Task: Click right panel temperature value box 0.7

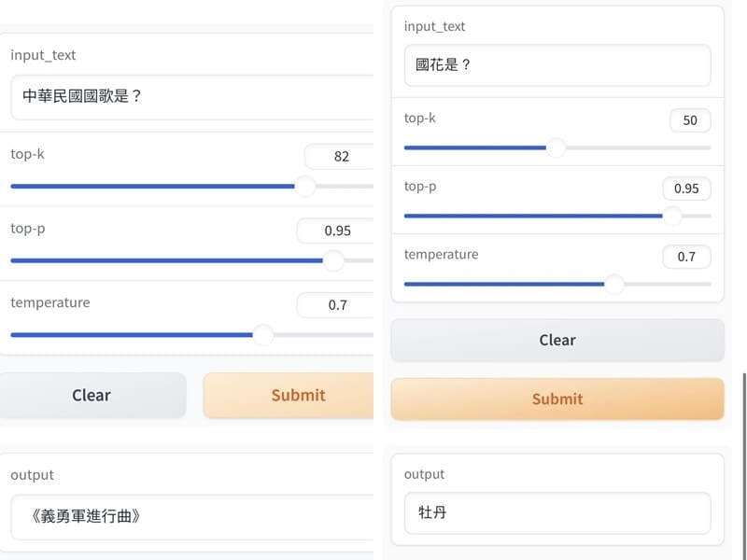Action: (x=686, y=257)
